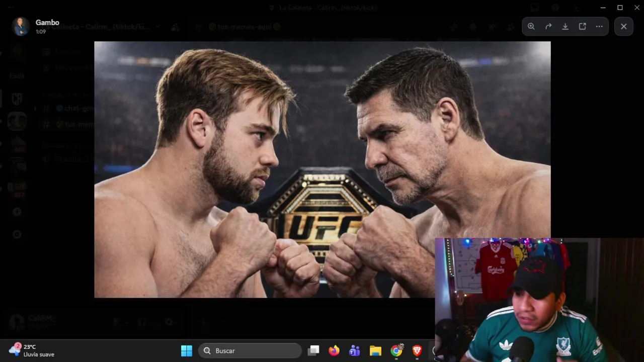
Task: Open Microsoft Teams from the taskbar
Action: coord(355,350)
